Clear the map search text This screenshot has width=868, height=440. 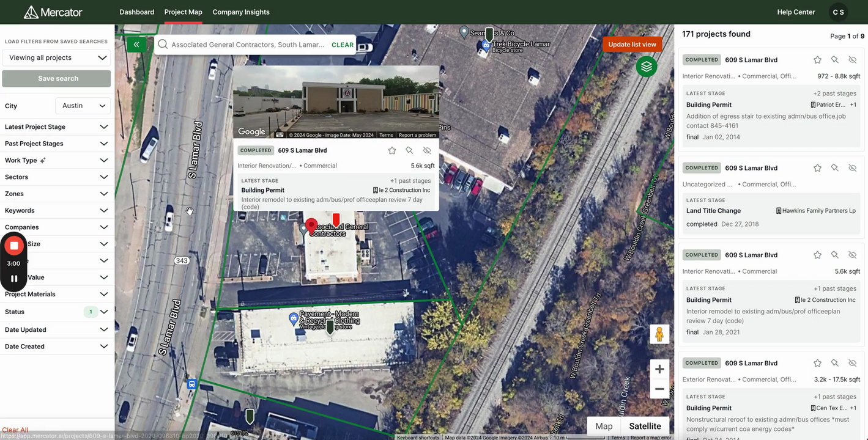click(x=343, y=45)
